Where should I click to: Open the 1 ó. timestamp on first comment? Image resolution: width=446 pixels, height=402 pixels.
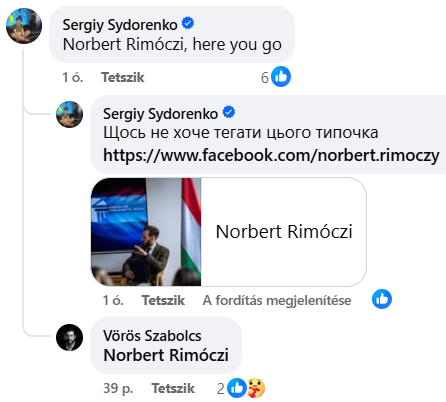(72, 77)
